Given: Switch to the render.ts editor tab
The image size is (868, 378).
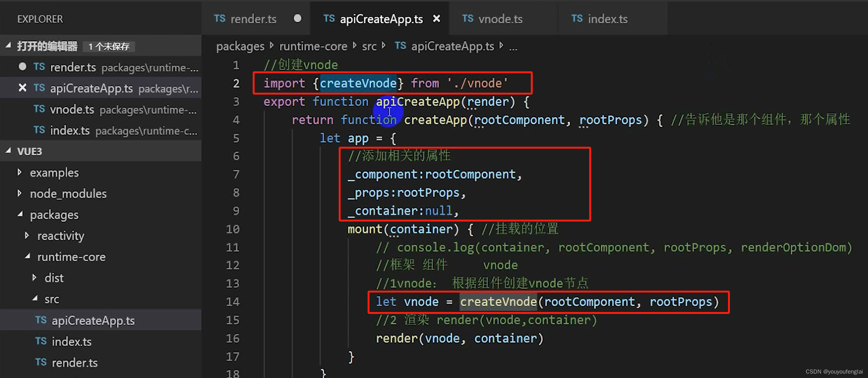Looking at the screenshot, I should [256, 19].
